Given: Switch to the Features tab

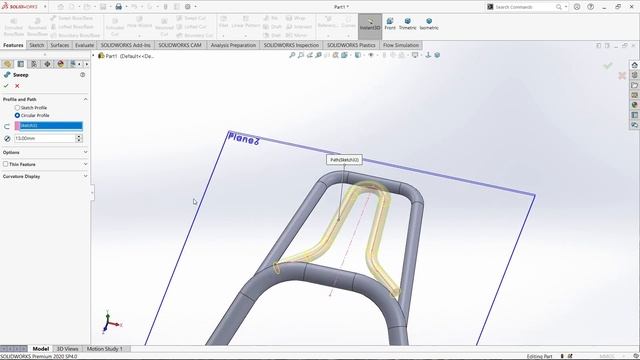Looking at the screenshot, I should point(13,45).
